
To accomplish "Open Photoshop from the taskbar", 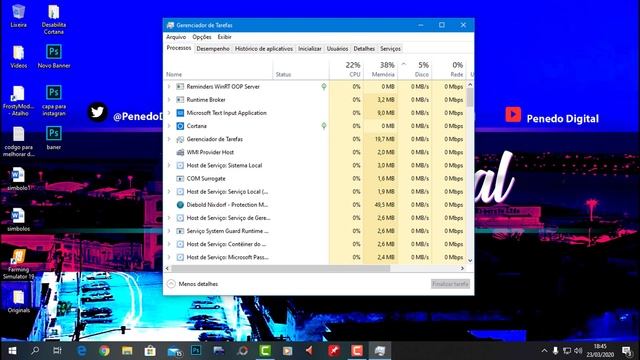I will pyautogui.click(x=196, y=351).
